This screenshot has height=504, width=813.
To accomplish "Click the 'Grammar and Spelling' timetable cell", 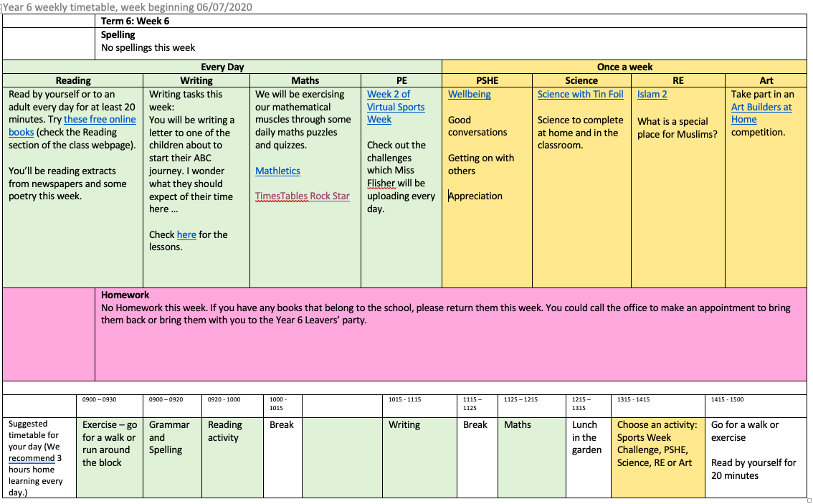I will [169, 437].
